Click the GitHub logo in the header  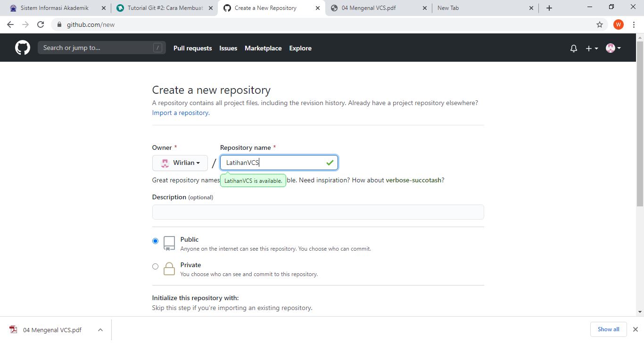(x=22, y=48)
